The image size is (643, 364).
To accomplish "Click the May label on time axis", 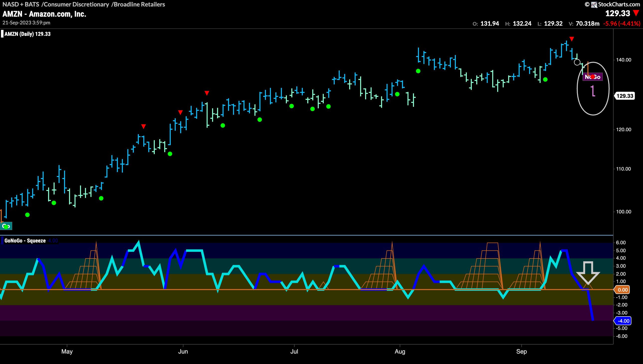I will click(x=67, y=351).
